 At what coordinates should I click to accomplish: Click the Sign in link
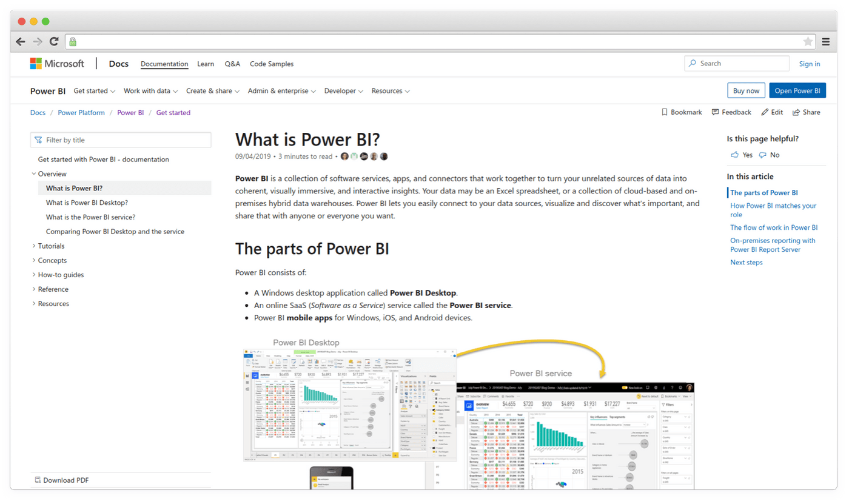[x=810, y=64]
